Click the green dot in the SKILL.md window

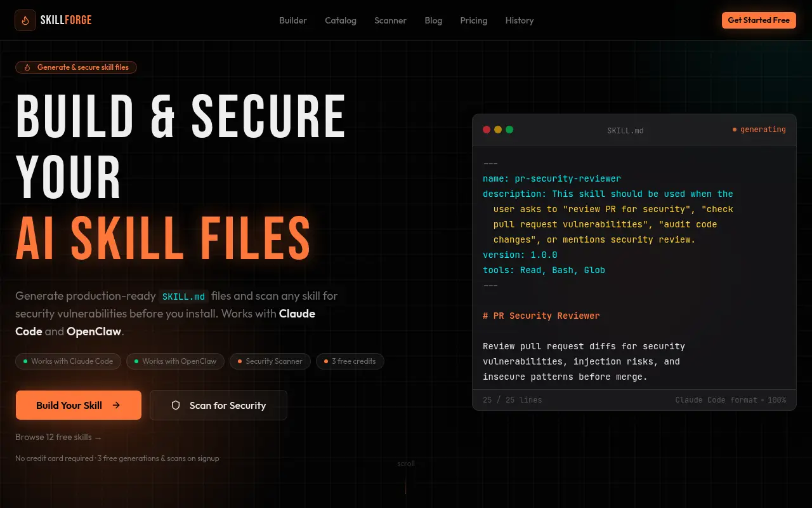(x=509, y=130)
